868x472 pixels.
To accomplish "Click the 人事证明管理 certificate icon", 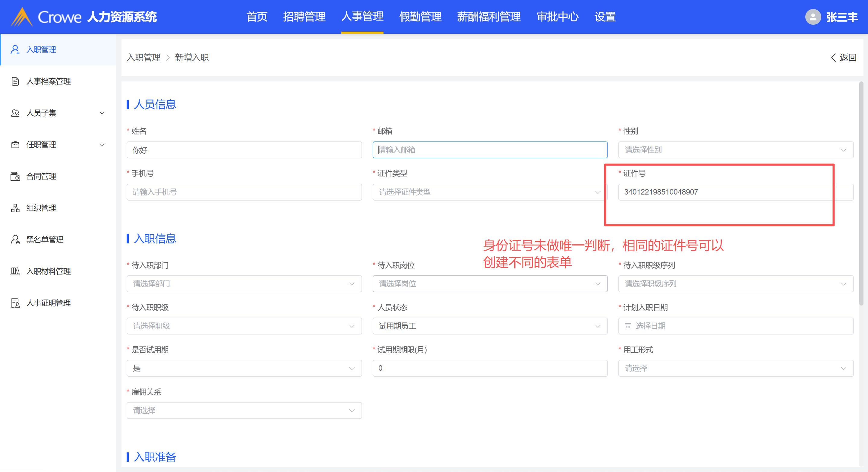I will pos(15,303).
